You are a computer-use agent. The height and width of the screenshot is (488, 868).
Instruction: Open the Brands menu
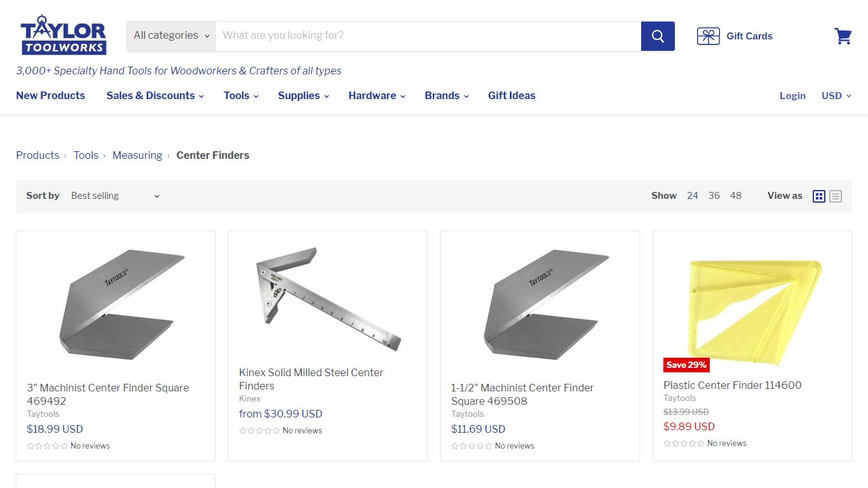click(x=447, y=96)
